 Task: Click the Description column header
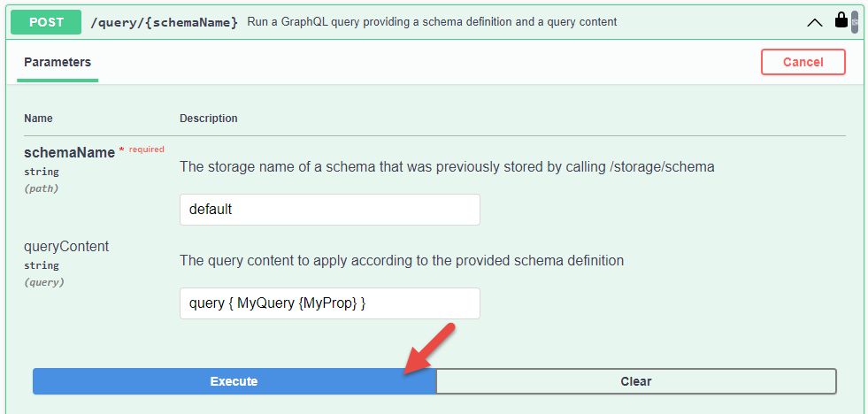[208, 119]
